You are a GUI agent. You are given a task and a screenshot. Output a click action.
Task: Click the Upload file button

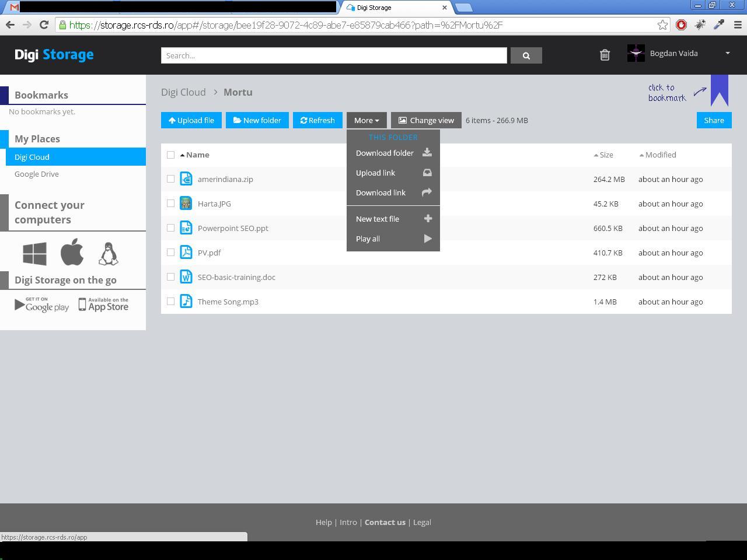(191, 120)
